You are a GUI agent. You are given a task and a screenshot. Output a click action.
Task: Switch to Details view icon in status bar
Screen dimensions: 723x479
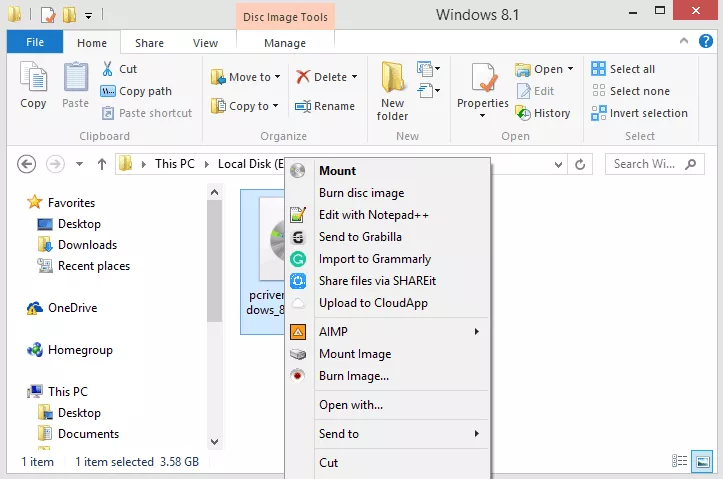(x=679, y=461)
